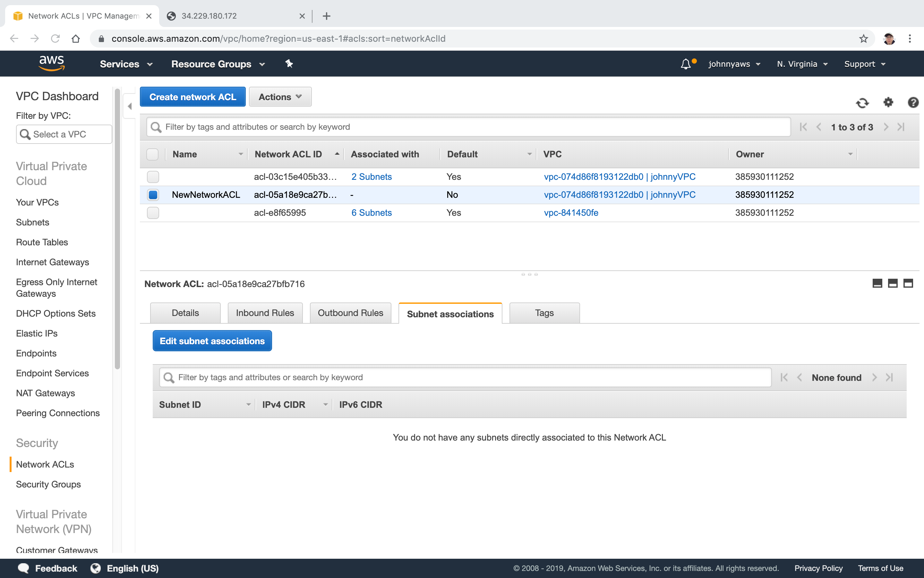Reload the page with browser refresh icon
Image resolution: width=924 pixels, height=578 pixels.
coord(56,39)
